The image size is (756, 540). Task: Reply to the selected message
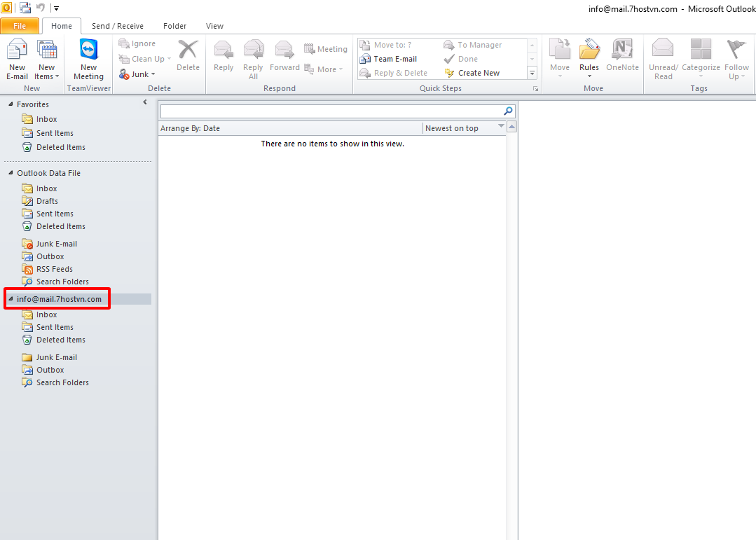pyautogui.click(x=224, y=56)
